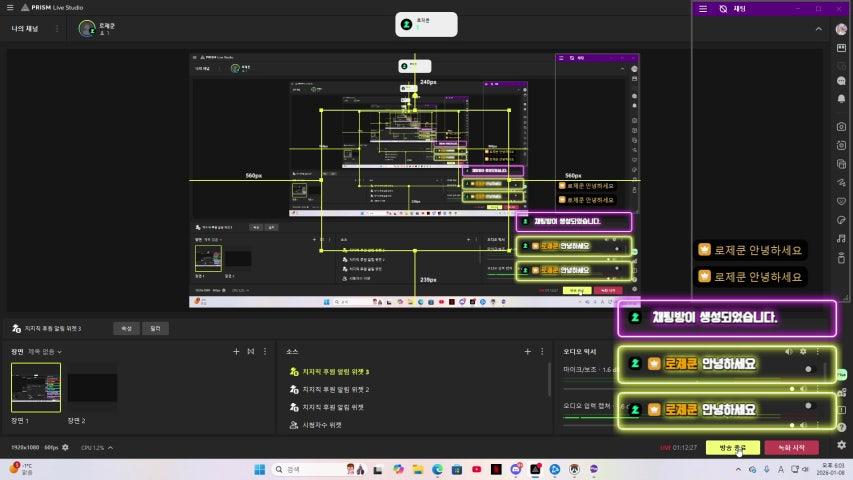Expand the CPU usage stats chevron

(x=110, y=447)
